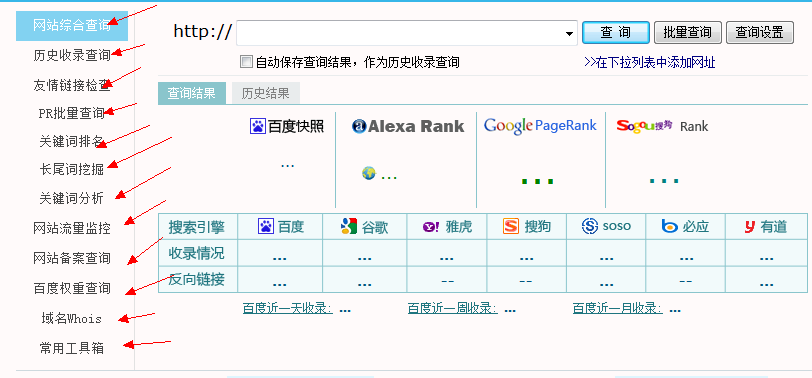Open 长尾词挖掘 in the sidebar
The image size is (812, 378).
(72, 169)
